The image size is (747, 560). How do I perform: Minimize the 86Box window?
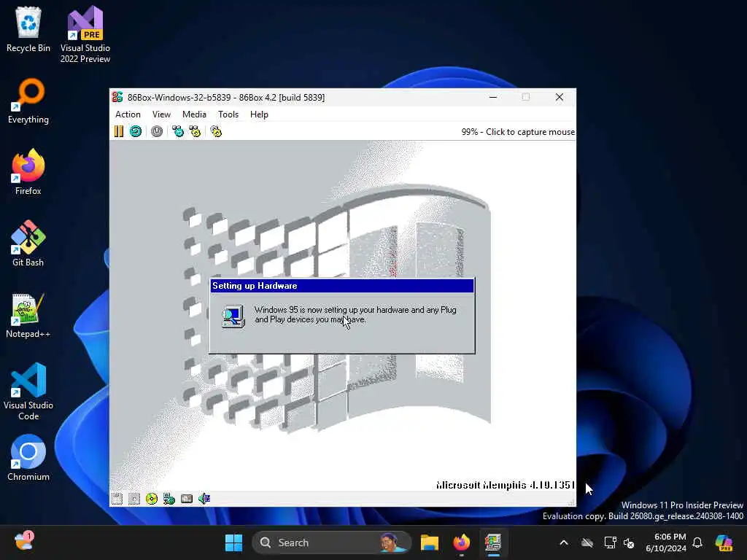[x=493, y=97]
